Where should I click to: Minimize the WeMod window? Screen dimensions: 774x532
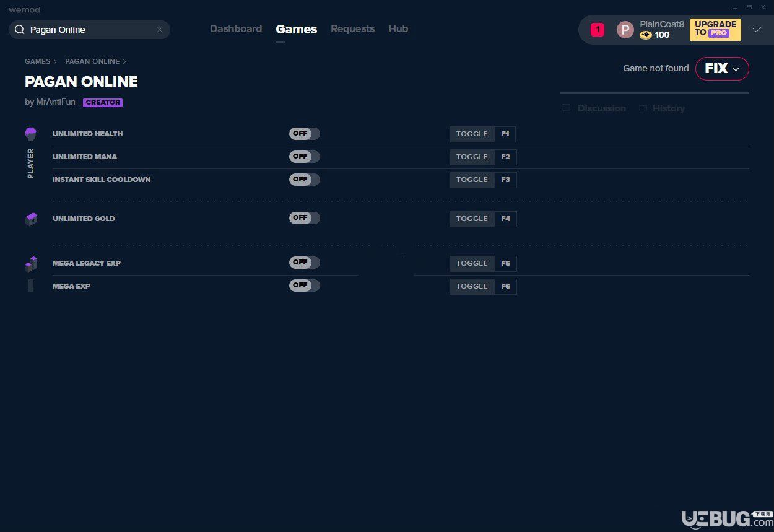[x=735, y=7]
